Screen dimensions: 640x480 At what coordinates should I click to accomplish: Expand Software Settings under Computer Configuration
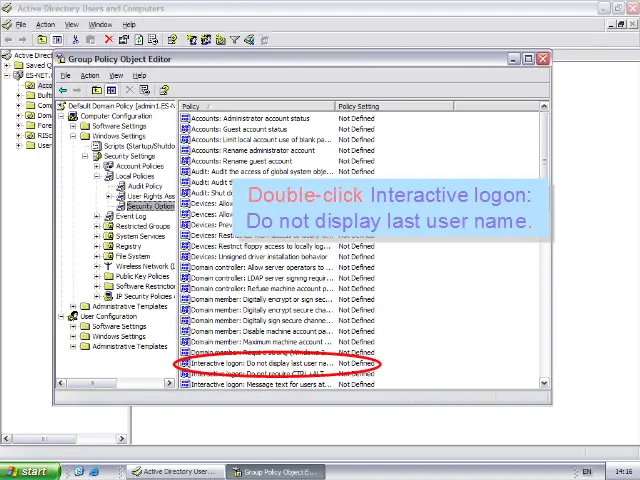(73, 126)
